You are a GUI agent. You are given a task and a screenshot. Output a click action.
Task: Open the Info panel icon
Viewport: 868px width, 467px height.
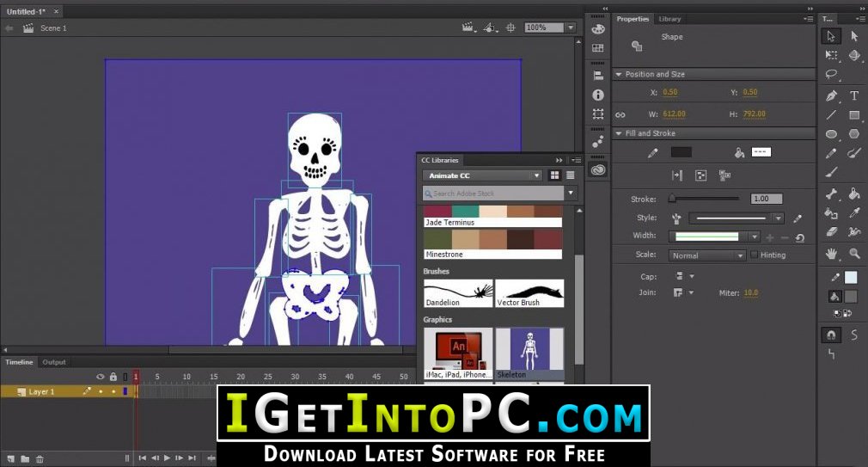coord(598,95)
